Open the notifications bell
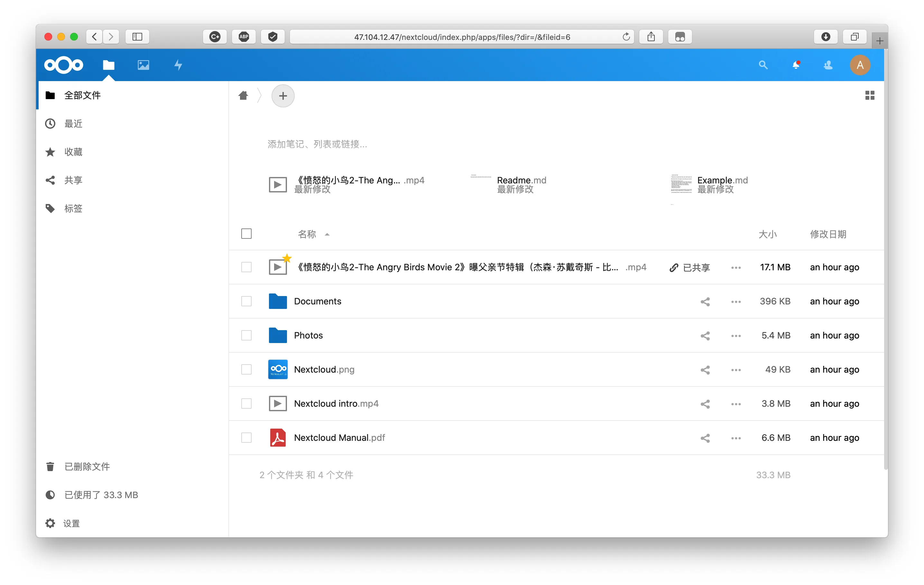 [796, 65]
